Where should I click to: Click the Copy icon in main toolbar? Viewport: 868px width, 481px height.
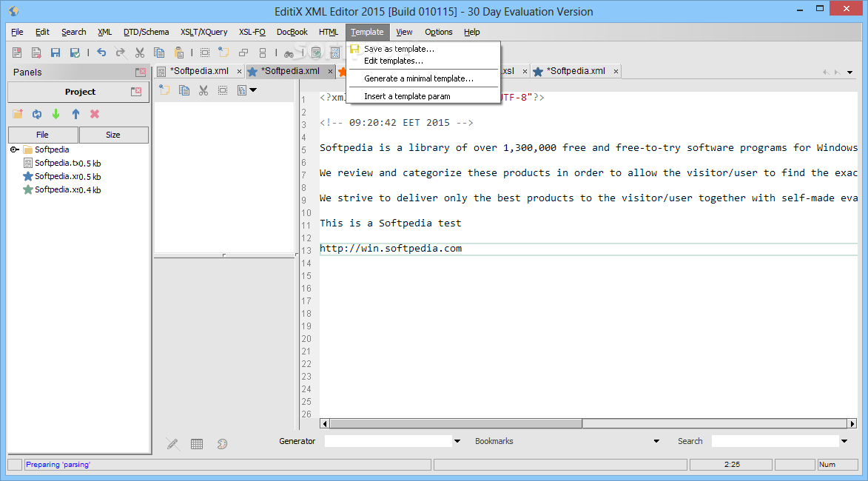click(x=159, y=53)
